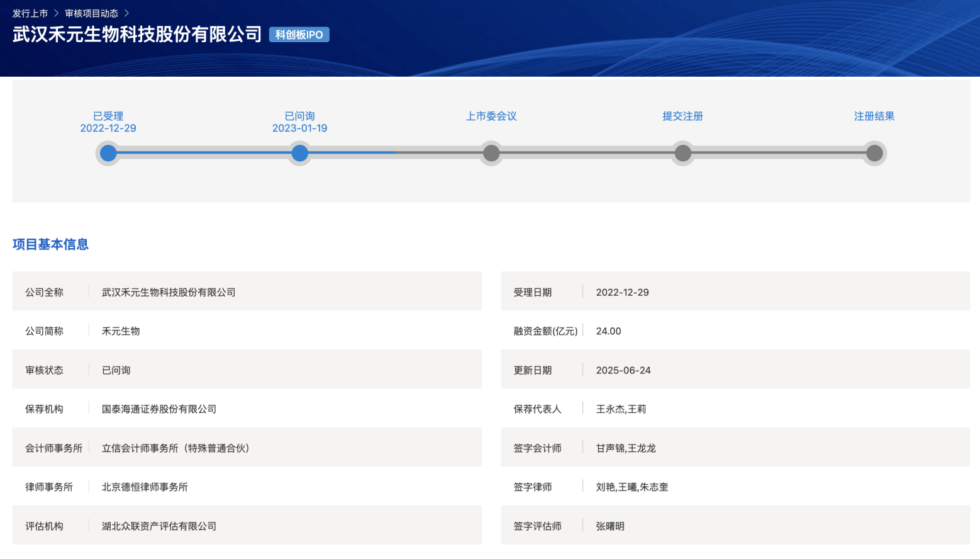Click the 注册结果 final stage dot
Image resolution: width=980 pixels, height=559 pixels.
tap(874, 153)
